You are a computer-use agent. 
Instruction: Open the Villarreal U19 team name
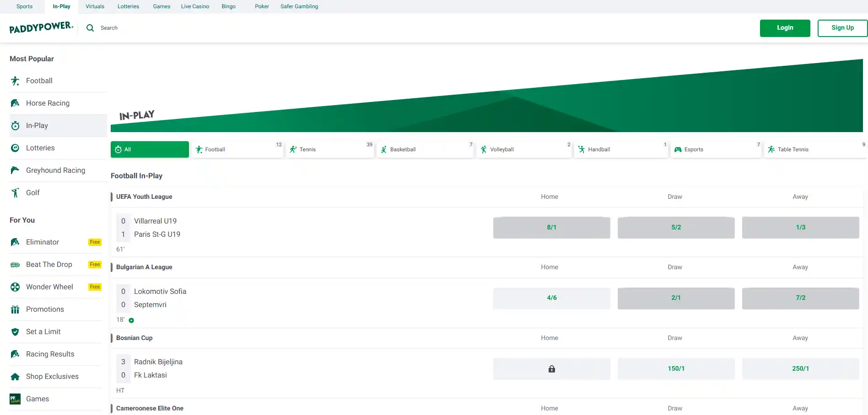pos(155,221)
